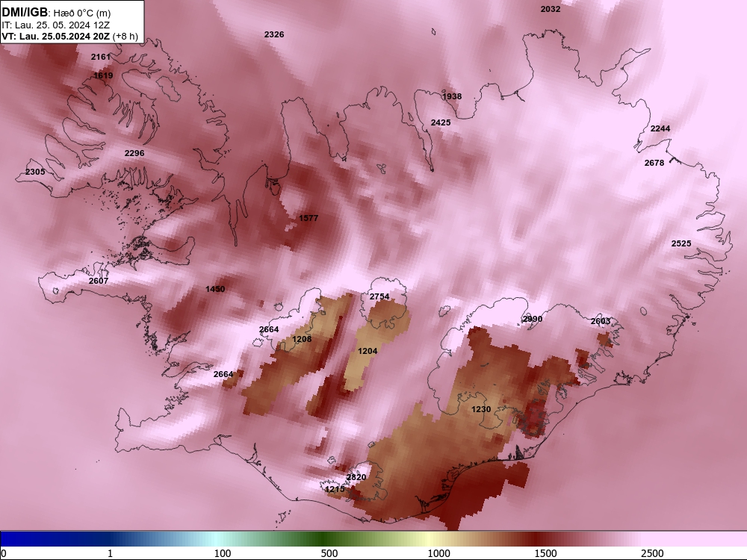Select the 2820 value label
This screenshot has height=560, width=747.
[356, 477]
